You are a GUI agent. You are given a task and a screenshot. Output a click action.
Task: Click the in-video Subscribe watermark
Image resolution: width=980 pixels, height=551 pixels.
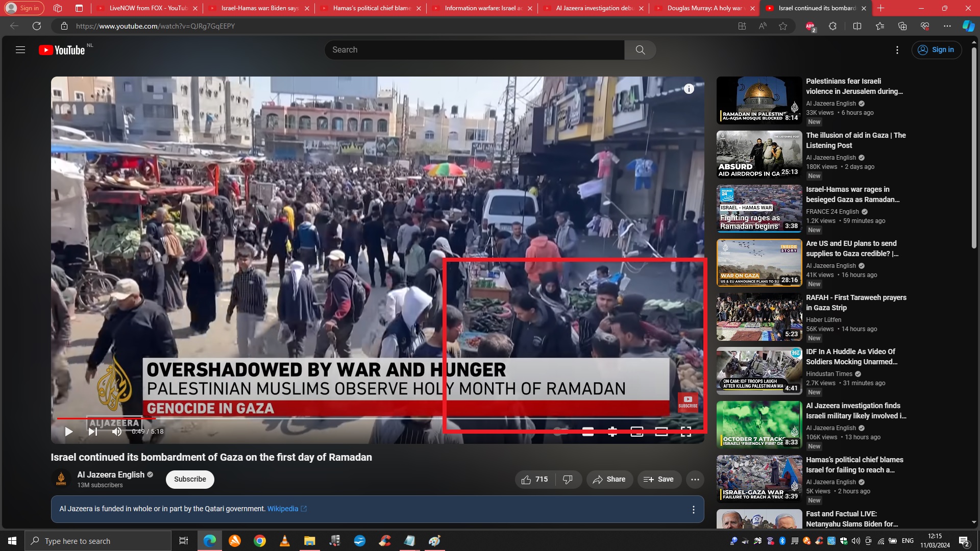coord(688,402)
